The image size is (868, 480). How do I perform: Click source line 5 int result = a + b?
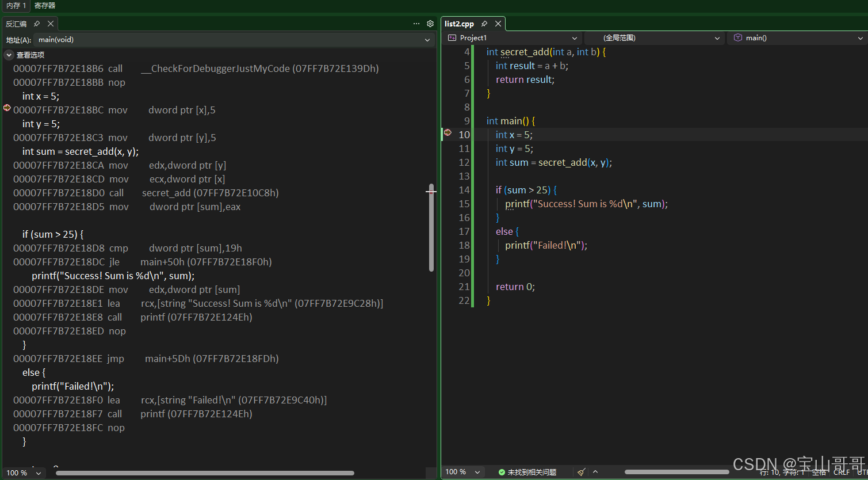[x=532, y=66]
